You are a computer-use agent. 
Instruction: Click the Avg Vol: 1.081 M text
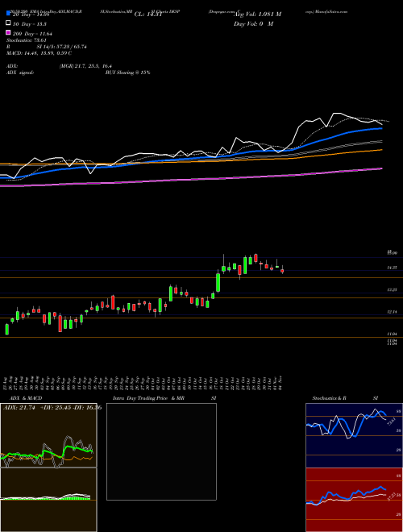tap(258, 15)
